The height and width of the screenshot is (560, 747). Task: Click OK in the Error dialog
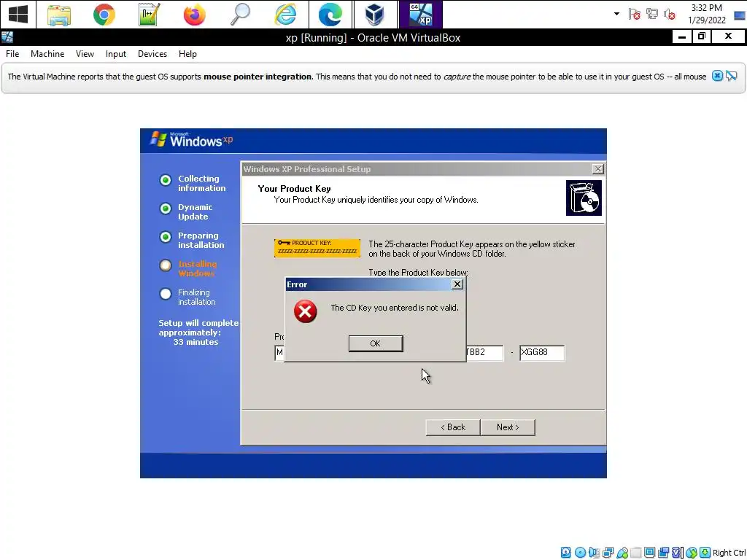pyautogui.click(x=376, y=343)
